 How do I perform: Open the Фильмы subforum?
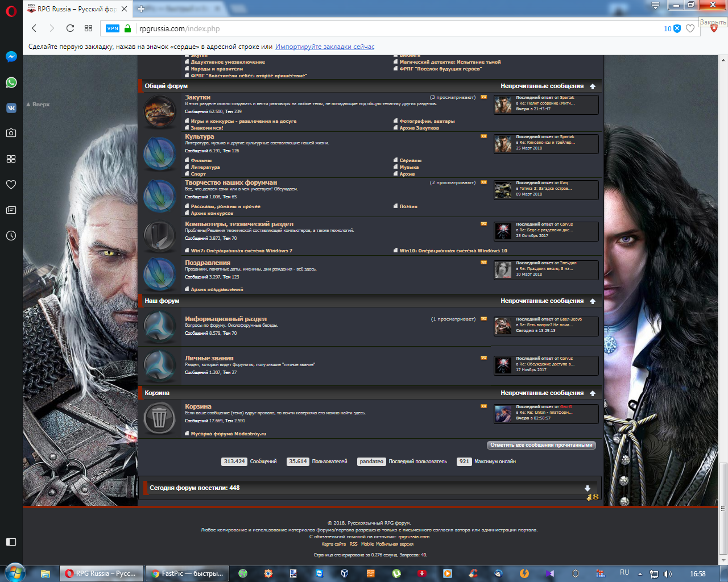pos(201,160)
